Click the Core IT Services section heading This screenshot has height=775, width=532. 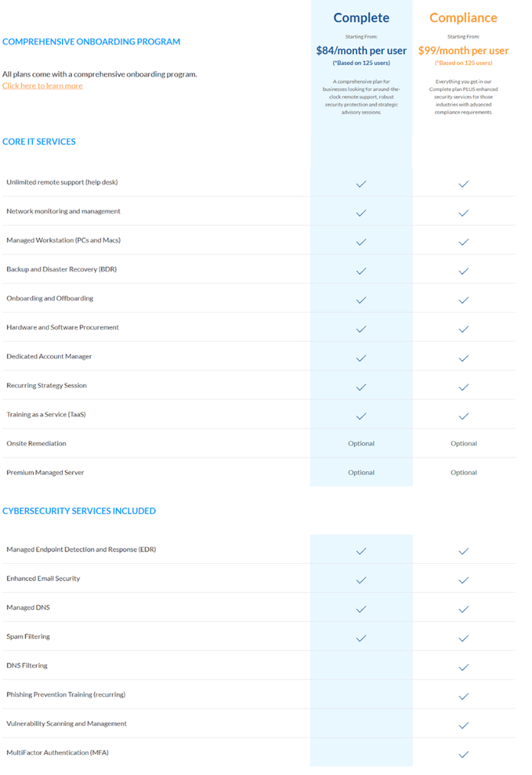(x=39, y=142)
